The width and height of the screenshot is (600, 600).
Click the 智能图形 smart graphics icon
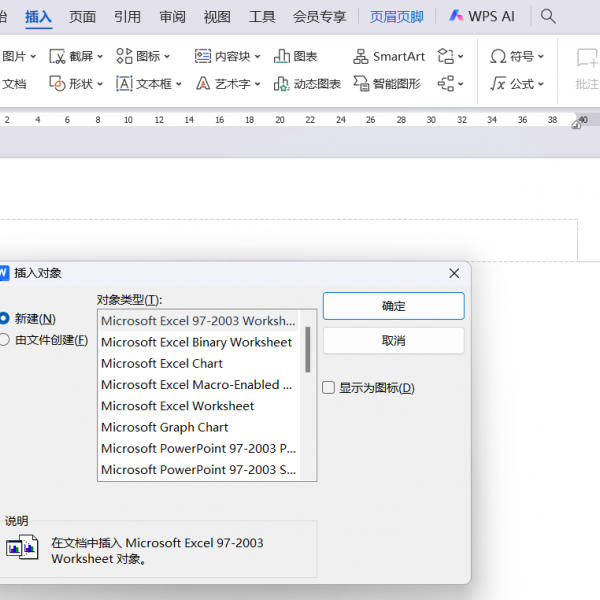362,84
